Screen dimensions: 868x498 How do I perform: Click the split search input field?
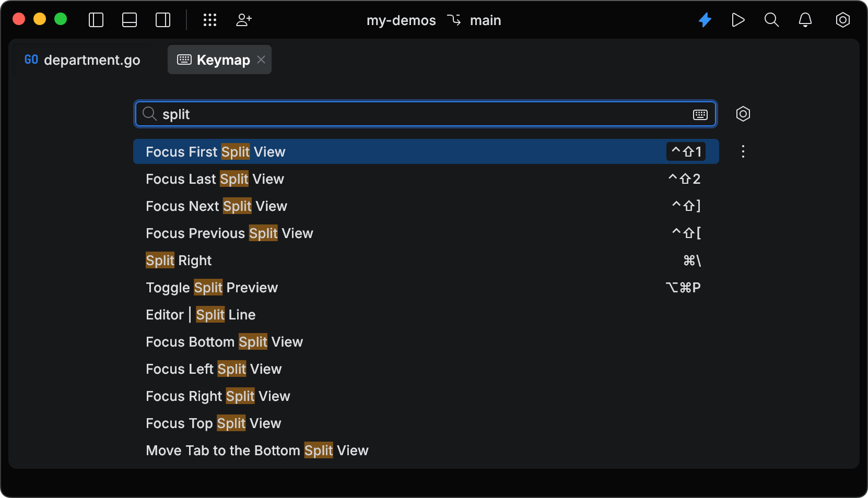click(x=366, y=114)
